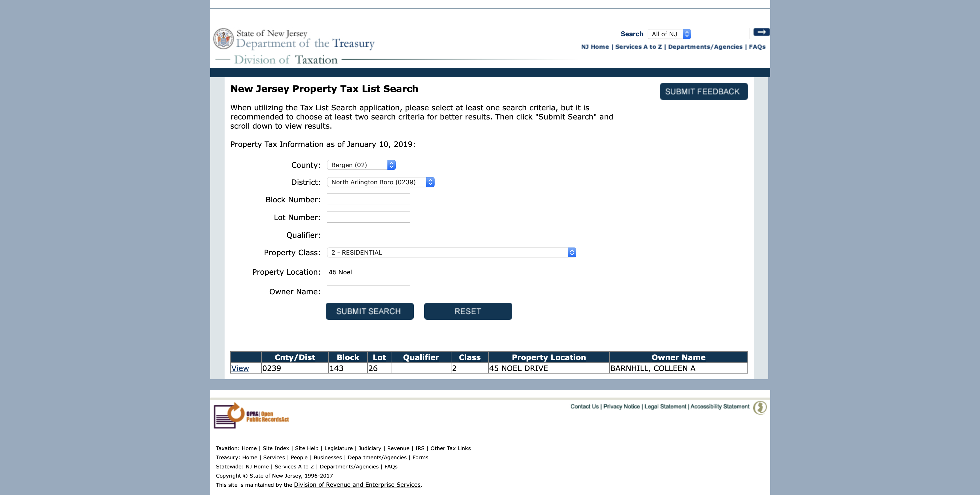
Task: Open the All of NJ search scope dropdown
Action: 669,34
